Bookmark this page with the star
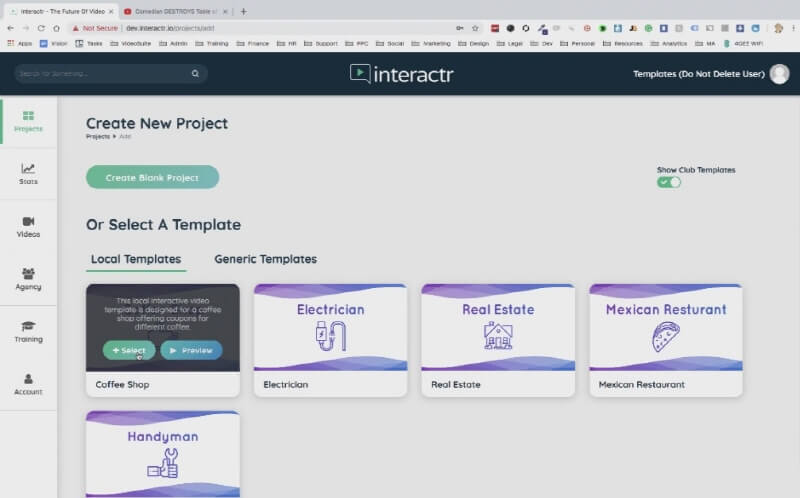This screenshot has height=498, width=800. [x=475, y=28]
